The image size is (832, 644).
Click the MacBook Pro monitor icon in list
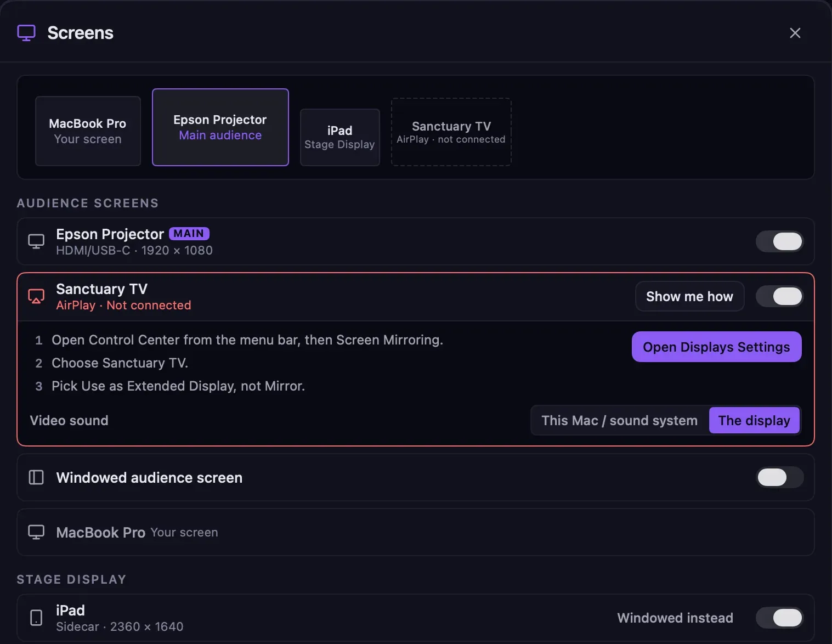pyautogui.click(x=36, y=532)
